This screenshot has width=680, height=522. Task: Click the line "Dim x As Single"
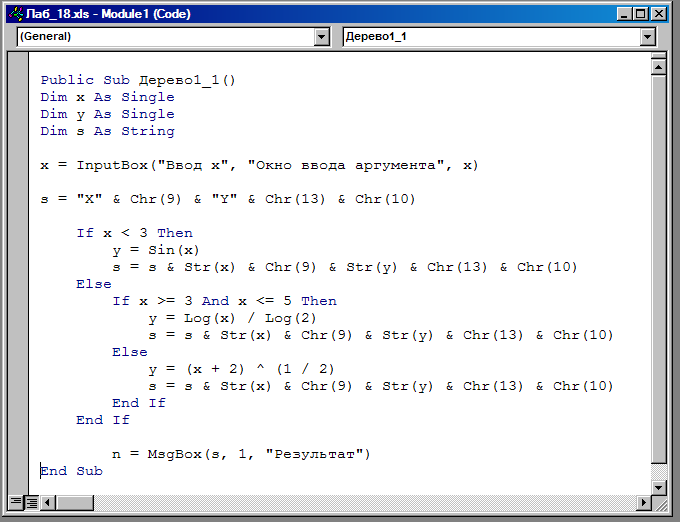tap(108, 97)
